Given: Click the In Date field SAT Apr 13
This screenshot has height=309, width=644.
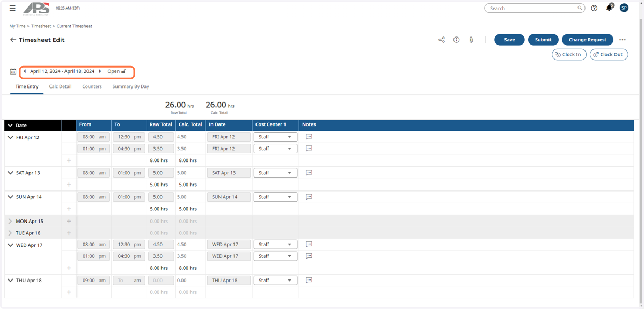Looking at the screenshot, I should (229, 173).
